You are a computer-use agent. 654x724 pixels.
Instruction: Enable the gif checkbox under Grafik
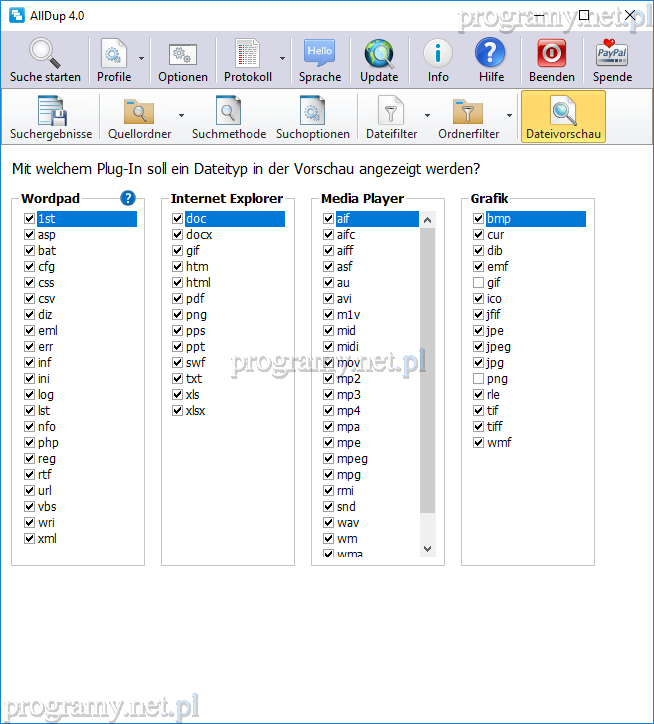479,283
